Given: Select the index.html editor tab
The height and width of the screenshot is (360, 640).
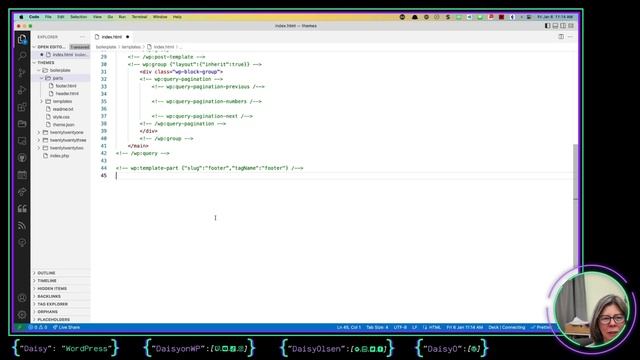Looking at the screenshot, I should [112, 37].
